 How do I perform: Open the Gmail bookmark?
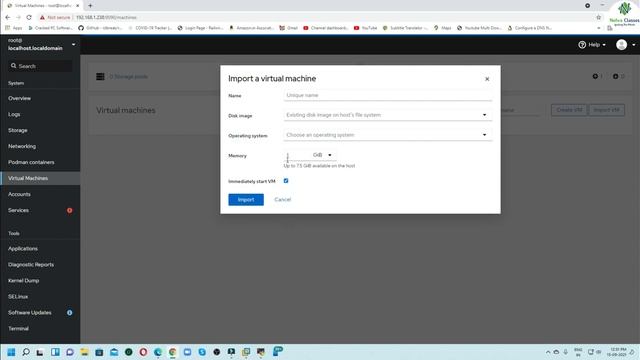pyautogui.click(x=288, y=28)
